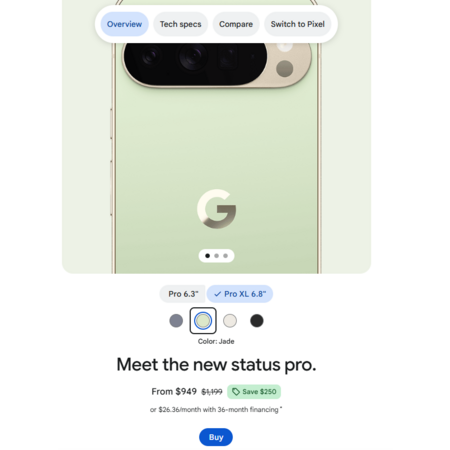This screenshot has width=450, height=450.
Task: Open the Overview tab
Action: (x=124, y=24)
